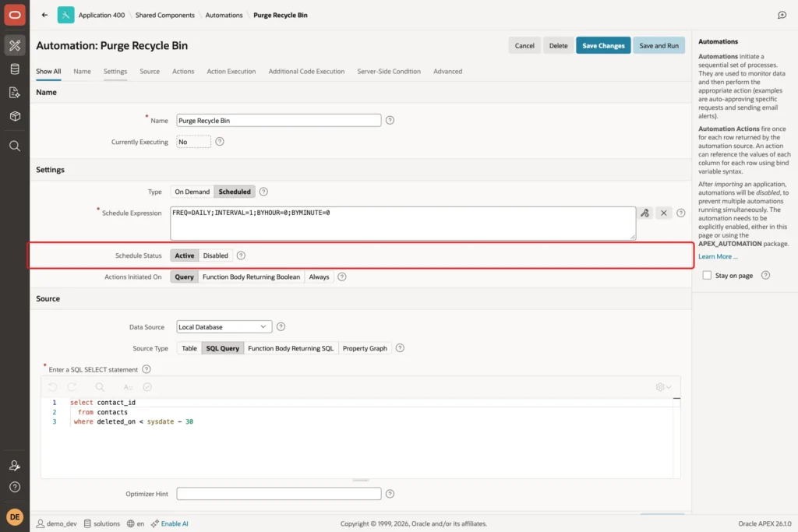Image resolution: width=798 pixels, height=532 pixels.
Task: Open sidebar Help question mark icon
Action: tap(15, 488)
